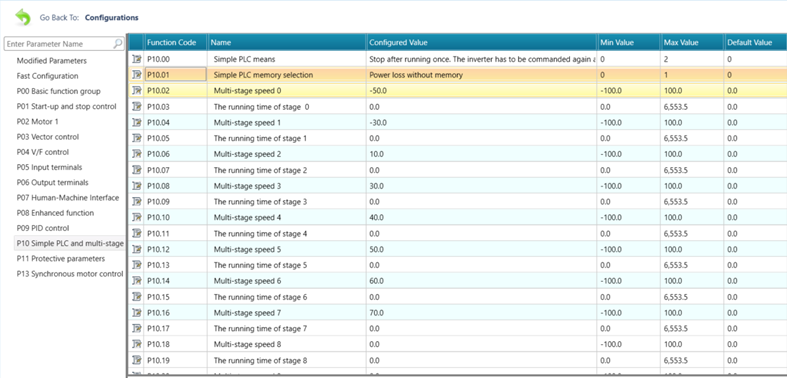Open P11 Protective parameters group
Viewport: 787px width, 378px height.
(x=61, y=259)
